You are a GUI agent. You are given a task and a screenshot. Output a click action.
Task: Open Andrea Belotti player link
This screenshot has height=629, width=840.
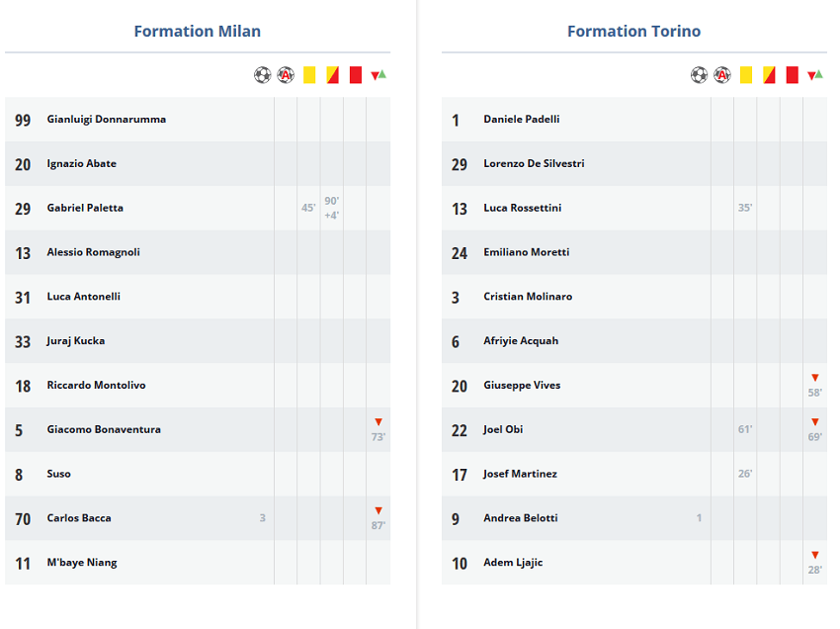(521, 518)
